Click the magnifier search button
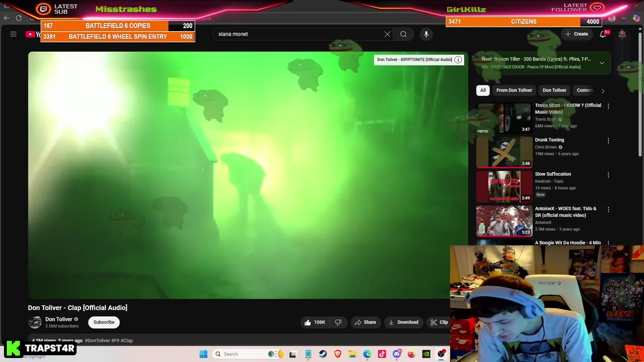This screenshot has height=362, width=644. pyautogui.click(x=404, y=34)
